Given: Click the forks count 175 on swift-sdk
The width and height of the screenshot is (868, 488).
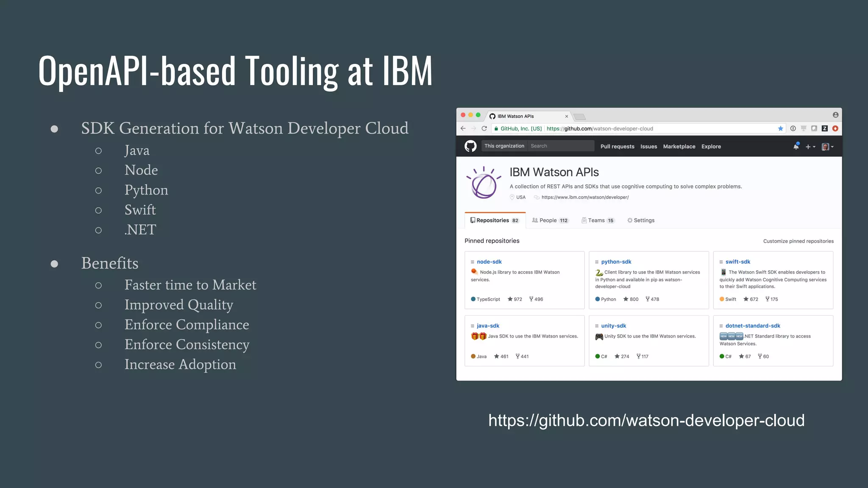Looking at the screenshot, I should (772, 299).
